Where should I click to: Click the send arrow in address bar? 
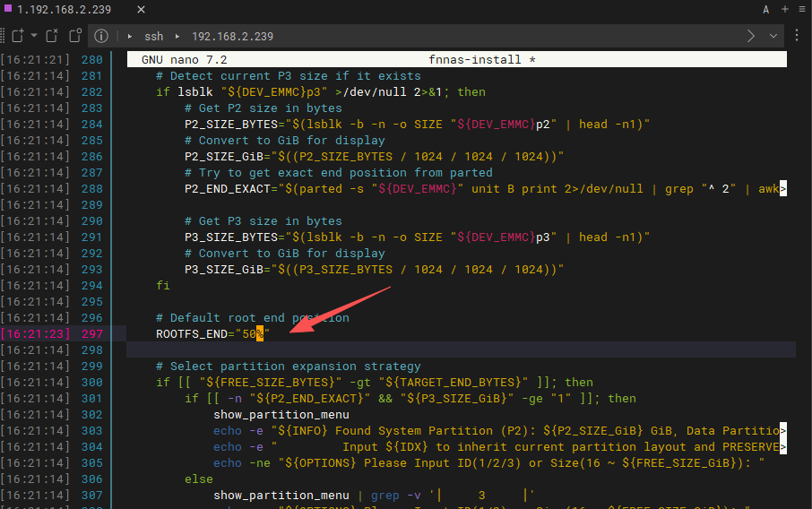point(751,36)
